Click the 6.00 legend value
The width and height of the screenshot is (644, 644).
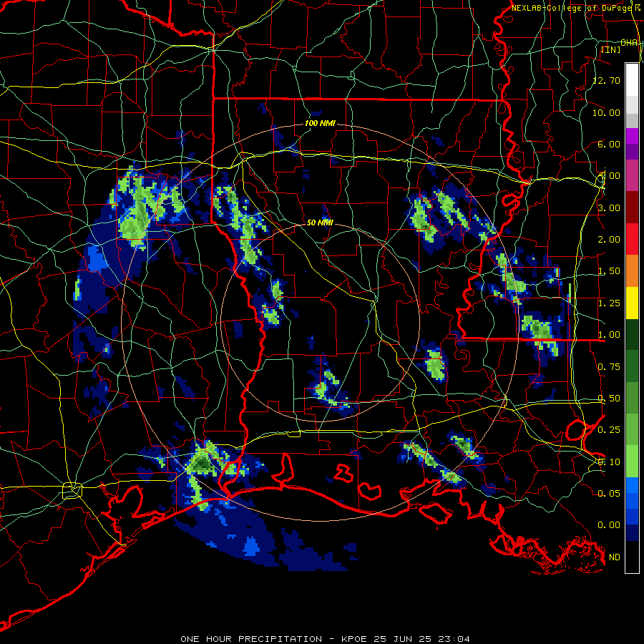tap(609, 144)
